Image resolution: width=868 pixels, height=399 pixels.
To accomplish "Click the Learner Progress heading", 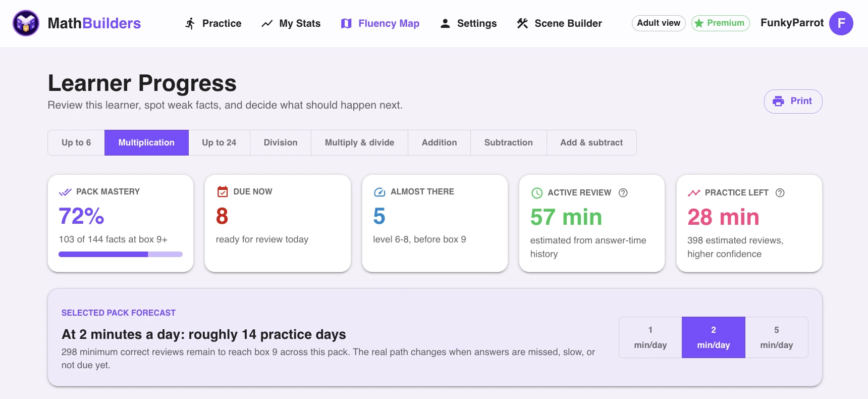I will pos(142,83).
